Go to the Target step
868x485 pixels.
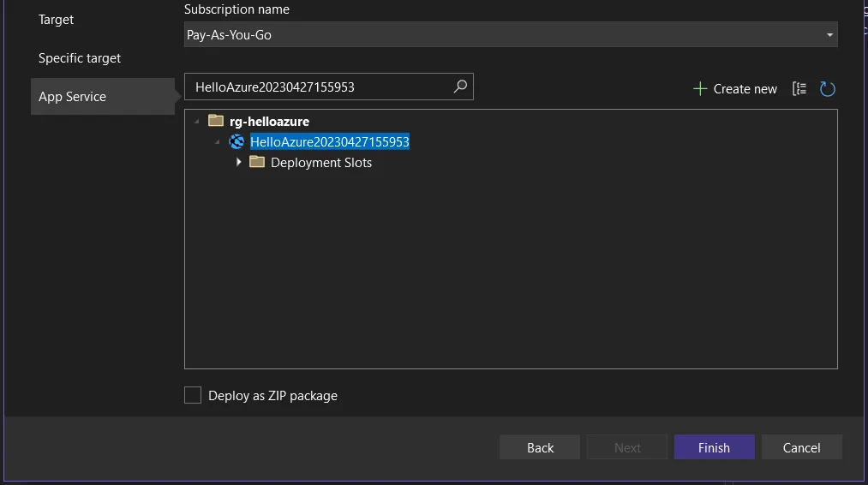coord(56,20)
